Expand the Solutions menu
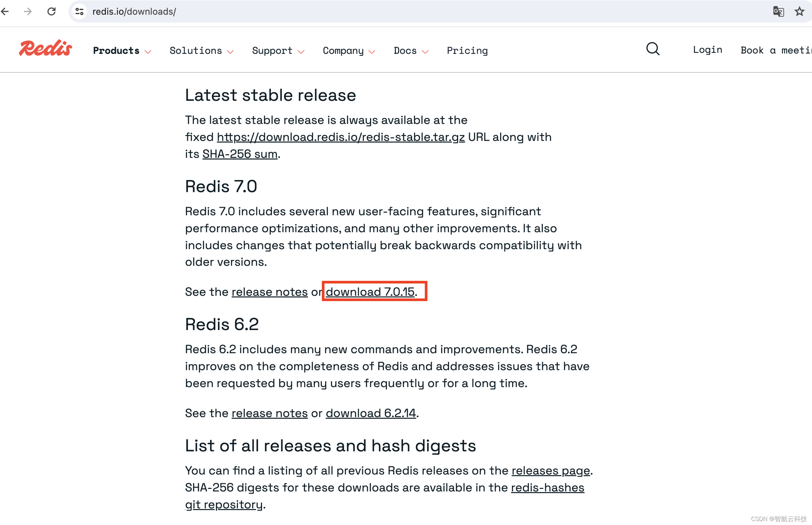The image size is (812, 525). coord(202,51)
